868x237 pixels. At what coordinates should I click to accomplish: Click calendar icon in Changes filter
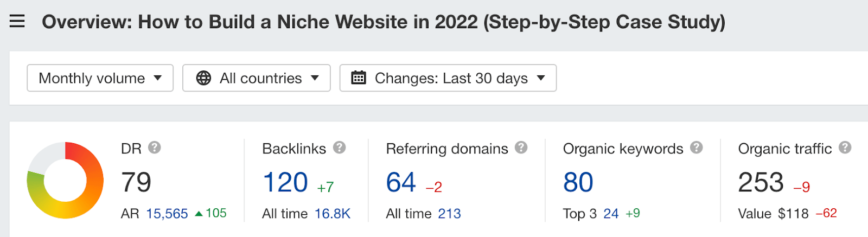pos(359,78)
